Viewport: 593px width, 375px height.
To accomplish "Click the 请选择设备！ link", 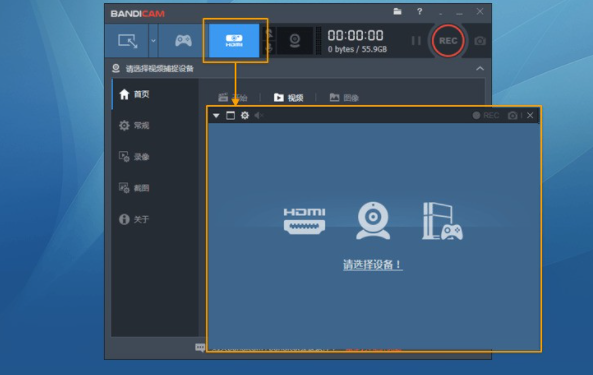I will coord(373,265).
